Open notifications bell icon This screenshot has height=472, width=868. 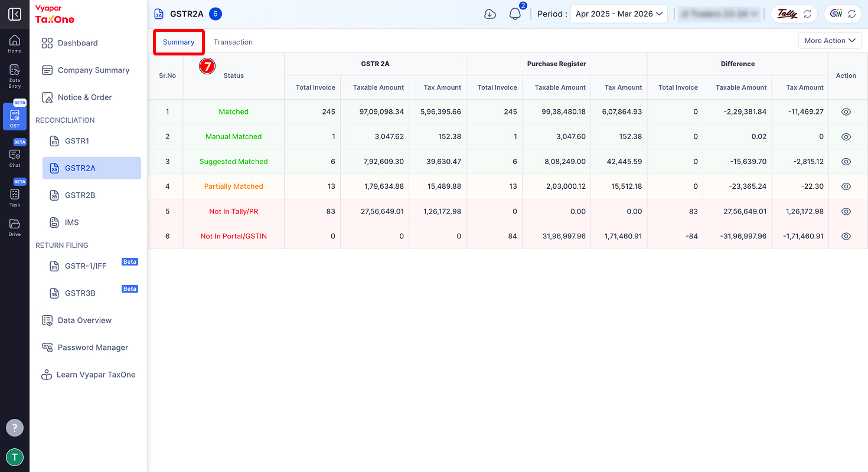[515, 14]
